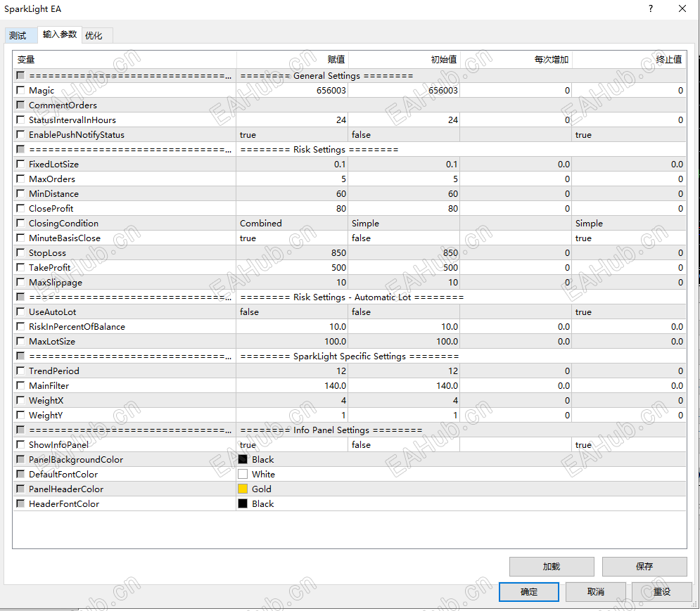
Task: Click the 每次增加 column header
Action: pyautogui.click(x=516, y=59)
